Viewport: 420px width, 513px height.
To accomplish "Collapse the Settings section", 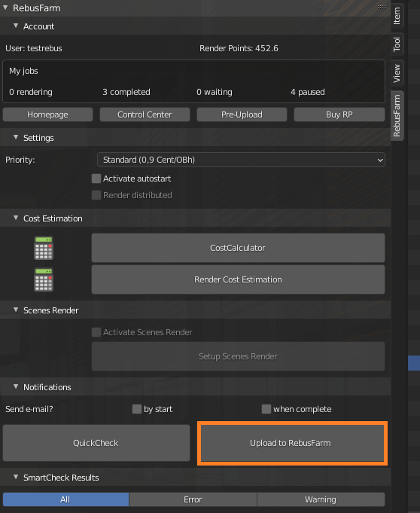I will [x=16, y=137].
